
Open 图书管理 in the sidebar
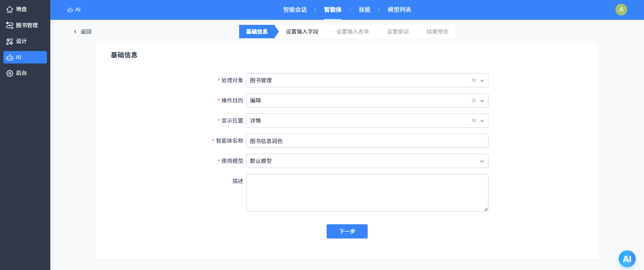click(x=25, y=25)
